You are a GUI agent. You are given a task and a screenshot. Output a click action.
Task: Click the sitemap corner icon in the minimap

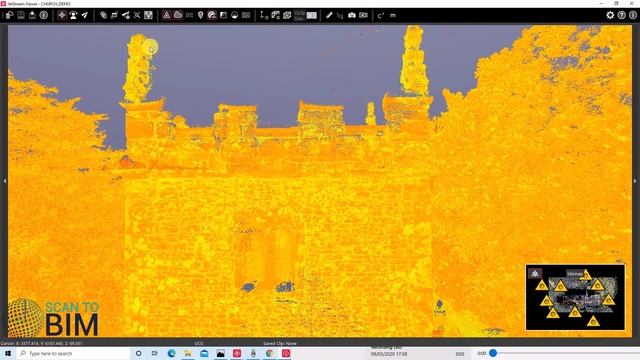pos(535,273)
